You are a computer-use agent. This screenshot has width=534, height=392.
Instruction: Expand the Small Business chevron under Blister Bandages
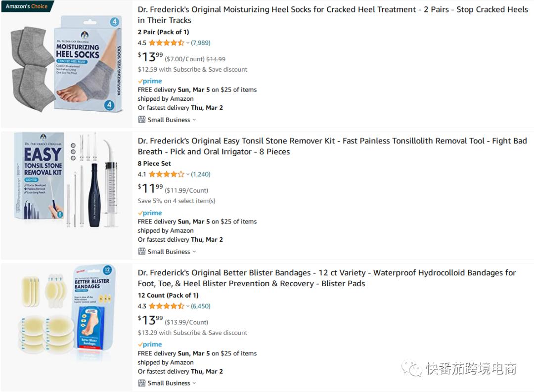194,384
